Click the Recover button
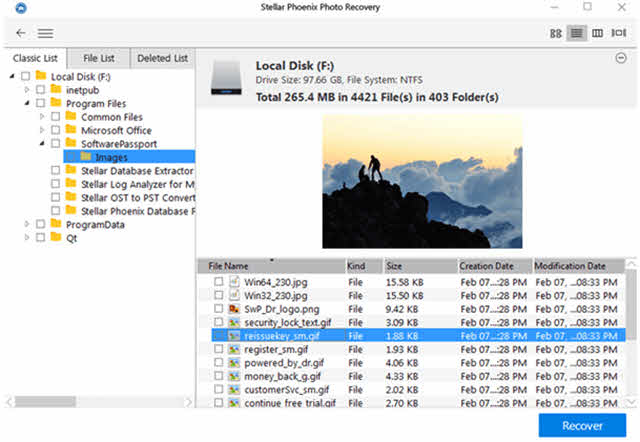 [582, 426]
